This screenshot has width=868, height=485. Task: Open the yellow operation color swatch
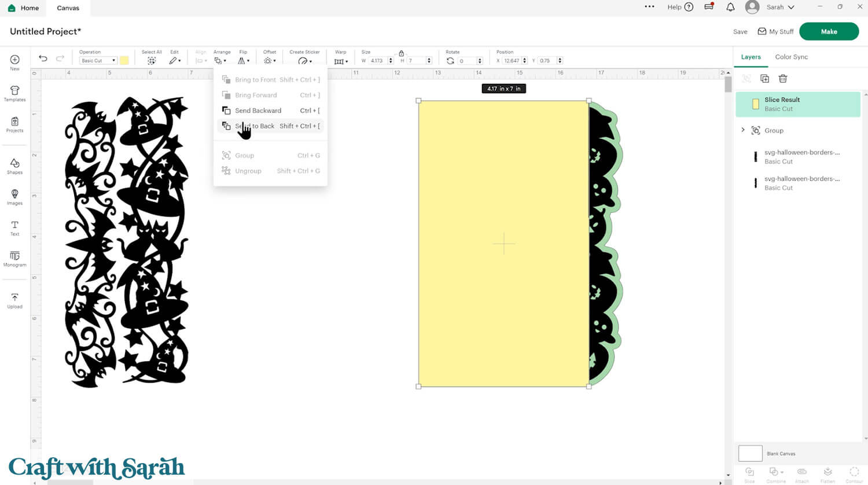[x=124, y=61]
